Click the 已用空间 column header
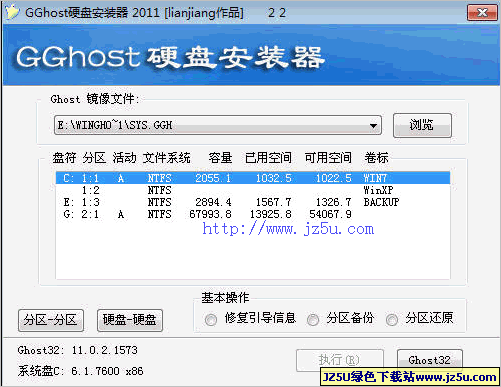This screenshot has height=387, width=501. click(x=268, y=158)
